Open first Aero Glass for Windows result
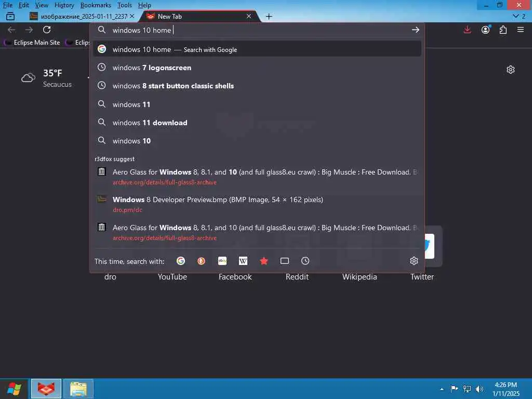The width and height of the screenshot is (532, 399). tap(257, 177)
